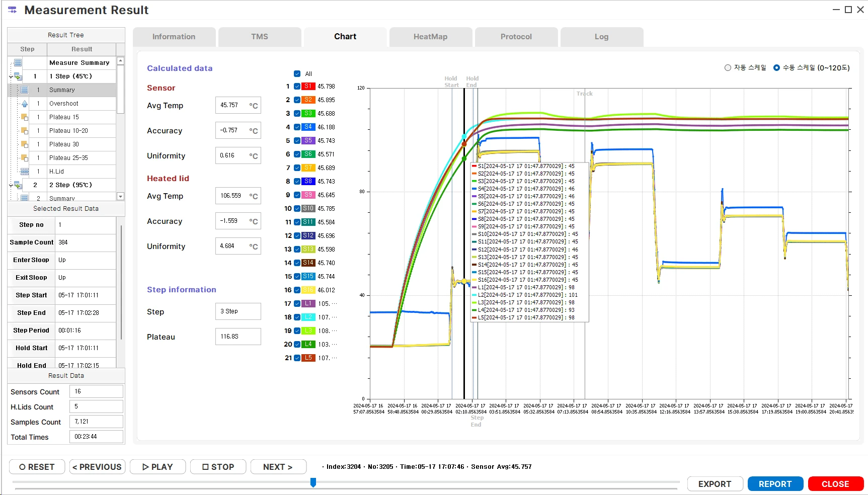Click the Result column header
868x495 pixels.
tap(82, 49)
